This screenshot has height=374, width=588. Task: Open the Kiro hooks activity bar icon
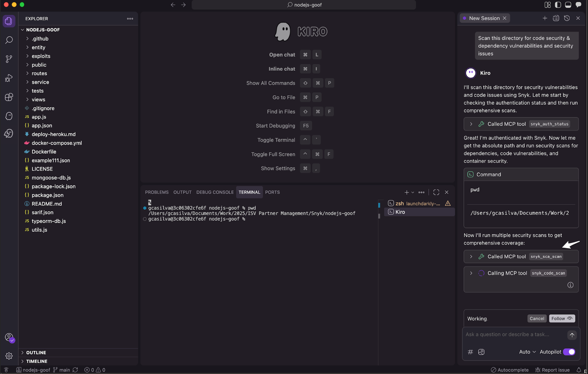(9, 134)
